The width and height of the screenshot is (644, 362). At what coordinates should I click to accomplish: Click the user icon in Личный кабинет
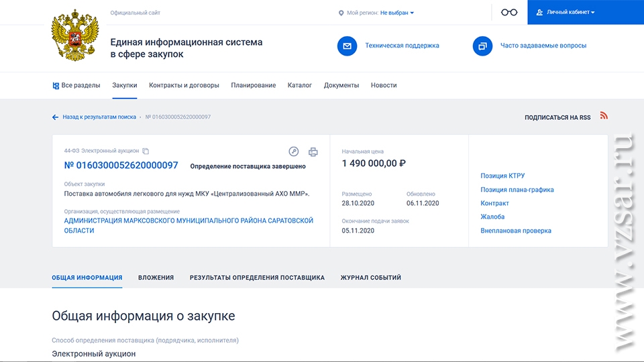tap(539, 12)
